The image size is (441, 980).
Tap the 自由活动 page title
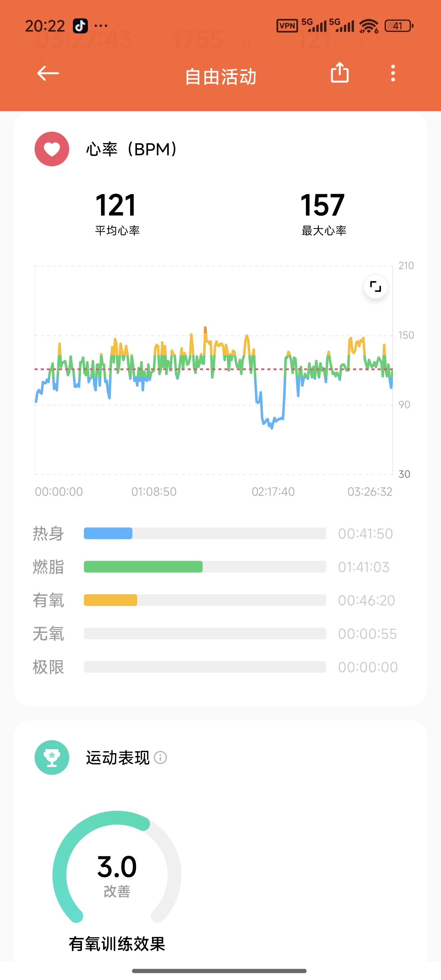tap(220, 77)
